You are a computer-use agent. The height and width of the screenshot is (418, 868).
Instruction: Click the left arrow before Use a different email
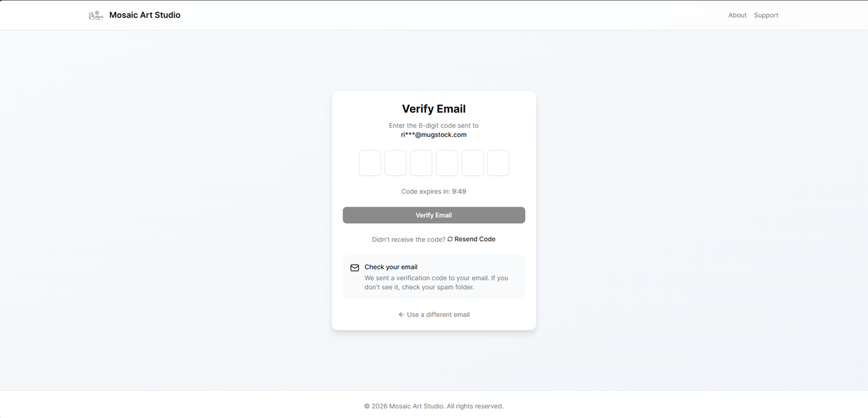tap(401, 314)
